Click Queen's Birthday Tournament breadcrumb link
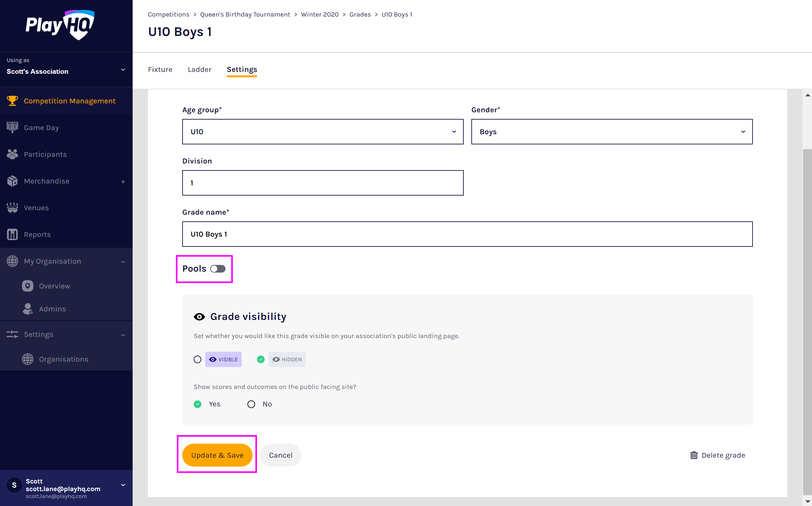Screen dimensions: 812x506 245,14
